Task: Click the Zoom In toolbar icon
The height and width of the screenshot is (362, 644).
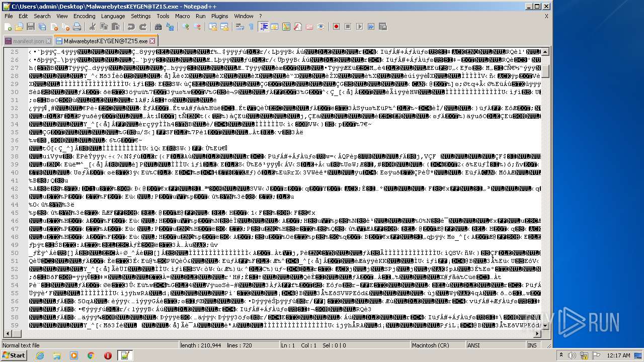Action: pos(186,27)
